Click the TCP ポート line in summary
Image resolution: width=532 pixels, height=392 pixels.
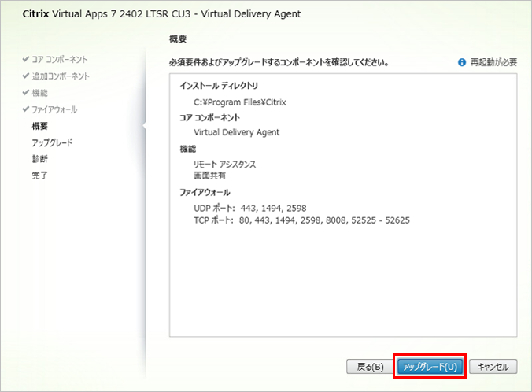[x=301, y=220]
